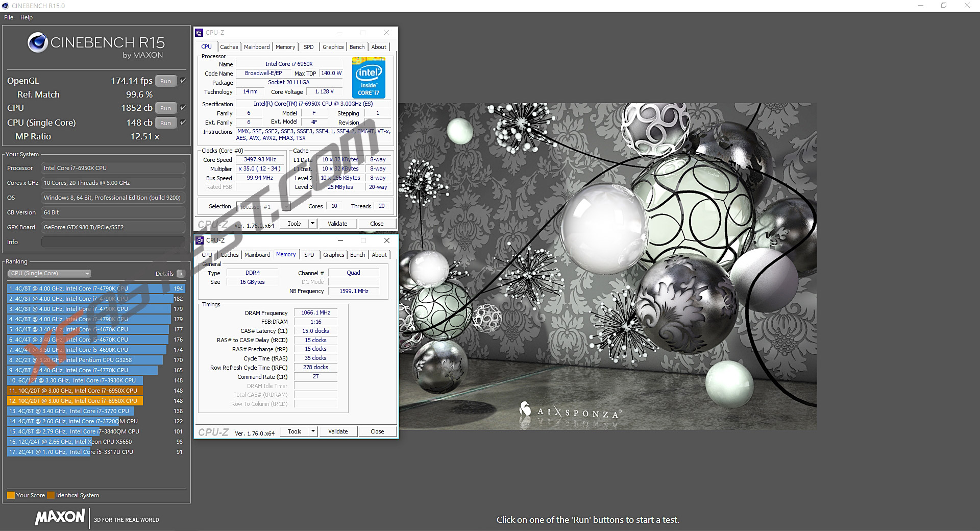980x531 pixels.
Task: Select the Bench tab in the CPU-Z CPU window
Action: point(357,47)
